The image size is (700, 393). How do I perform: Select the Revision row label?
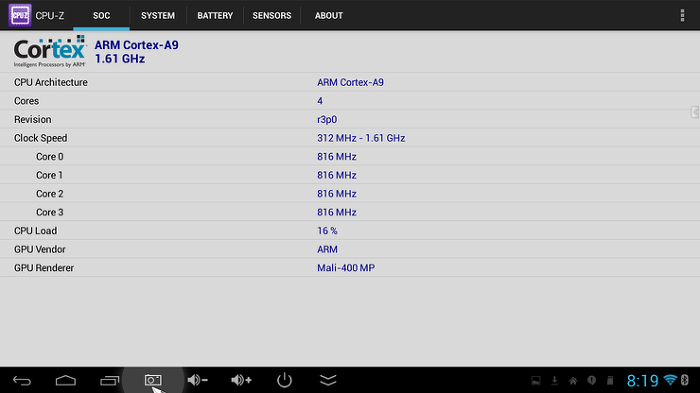click(33, 120)
